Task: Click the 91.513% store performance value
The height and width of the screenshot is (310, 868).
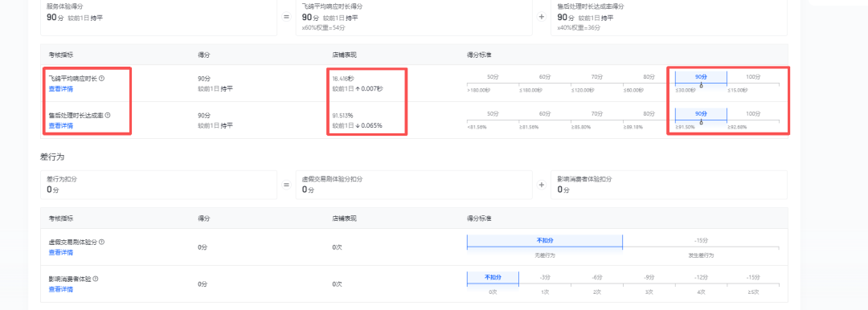Action: pos(342,115)
